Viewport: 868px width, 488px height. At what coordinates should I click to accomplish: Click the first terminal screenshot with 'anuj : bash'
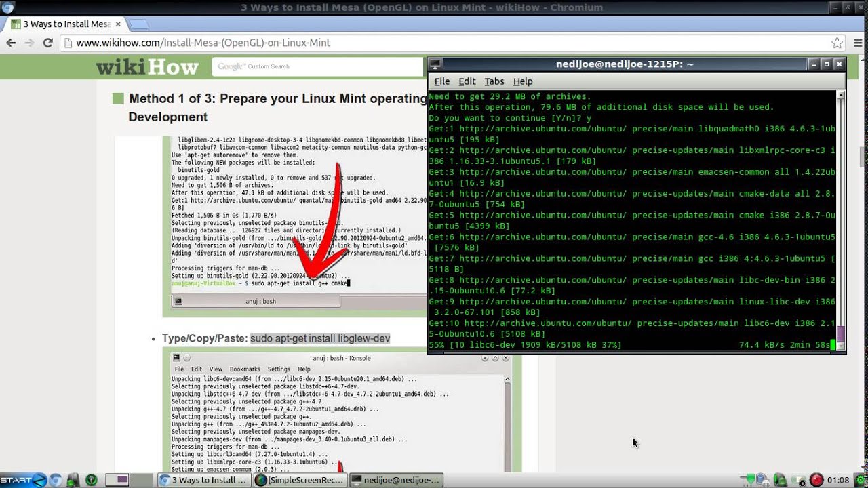point(295,226)
